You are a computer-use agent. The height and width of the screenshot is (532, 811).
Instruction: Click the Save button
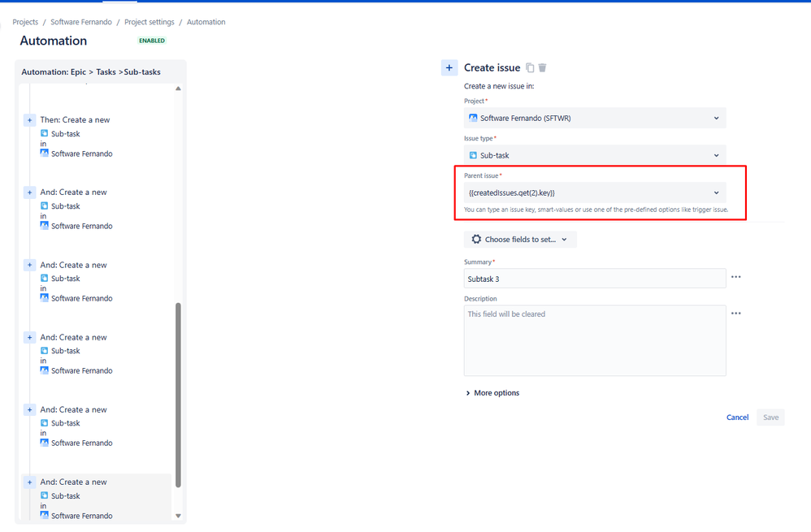point(770,417)
